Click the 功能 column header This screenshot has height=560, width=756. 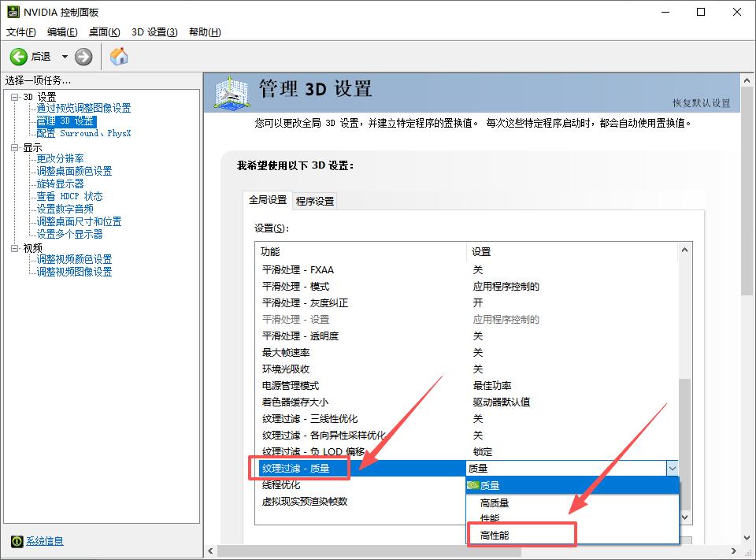click(361, 252)
